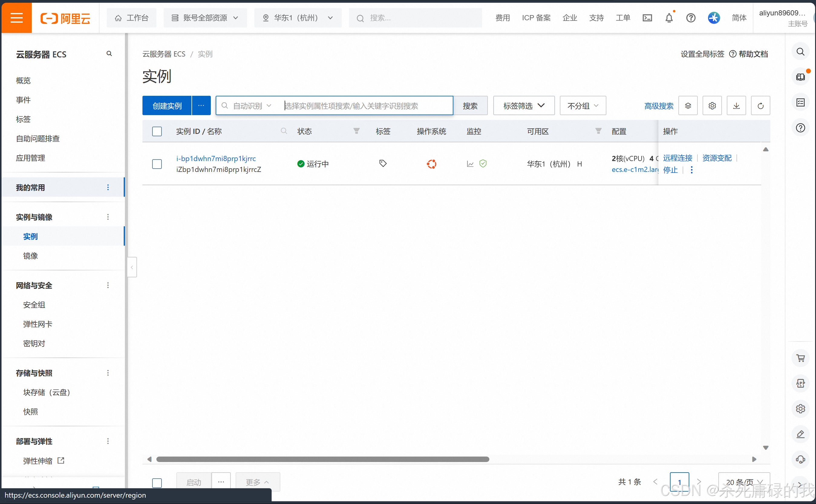The width and height of the screenshot is (816, 504).
Task: Open the help question mark in top bar
Action: pyautogui.click(x=691, y=18)
